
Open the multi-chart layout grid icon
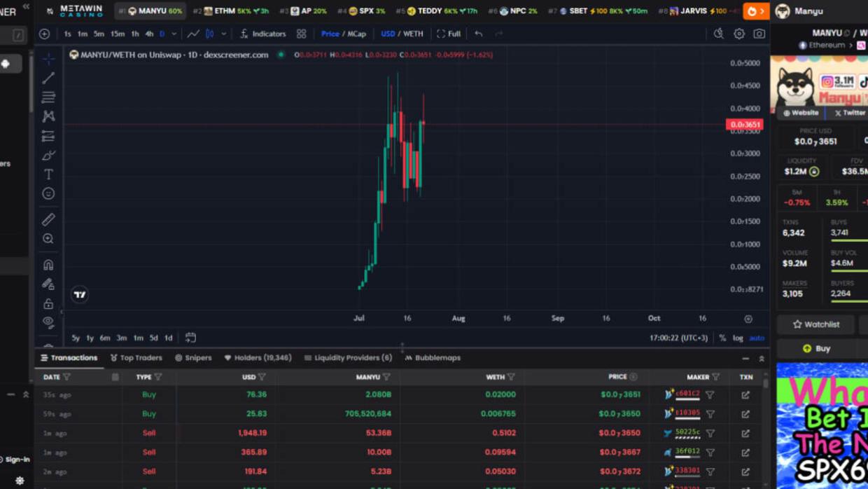click(301, 34)
